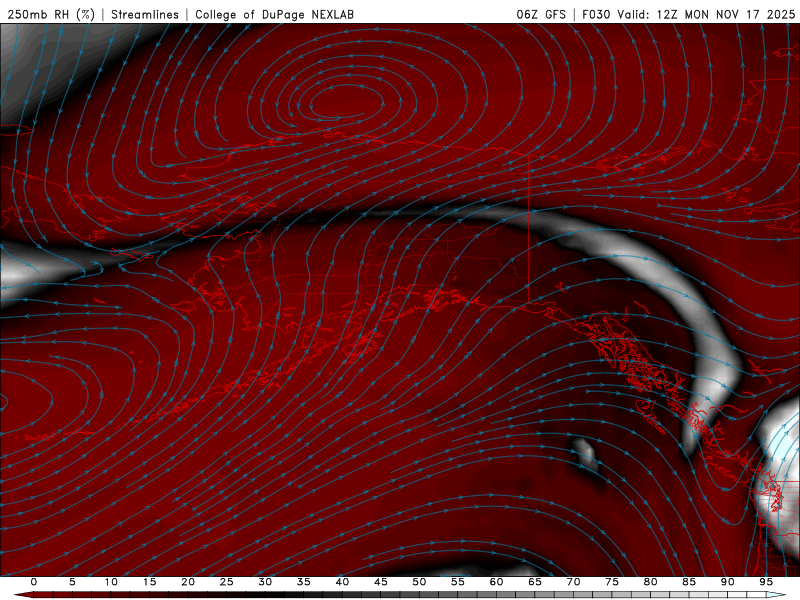800x600 pixels.
Task: Click 'Valid: 12Z MON NOV 17 2025' text
Action: click(x=706, y=14)
